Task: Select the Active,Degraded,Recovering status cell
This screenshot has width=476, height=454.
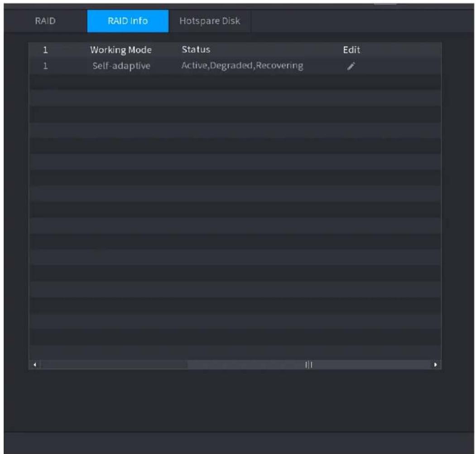Action: [x=242, y=66]
